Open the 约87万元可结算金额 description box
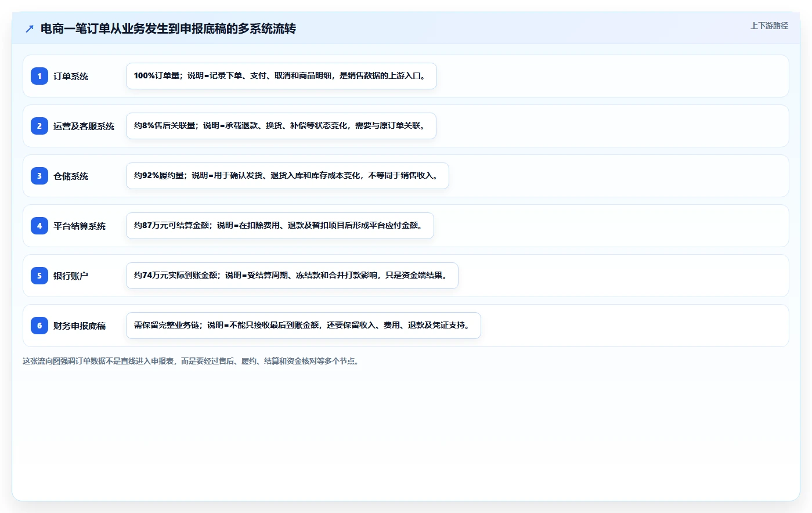812x513 pixels. coord(280,226)
